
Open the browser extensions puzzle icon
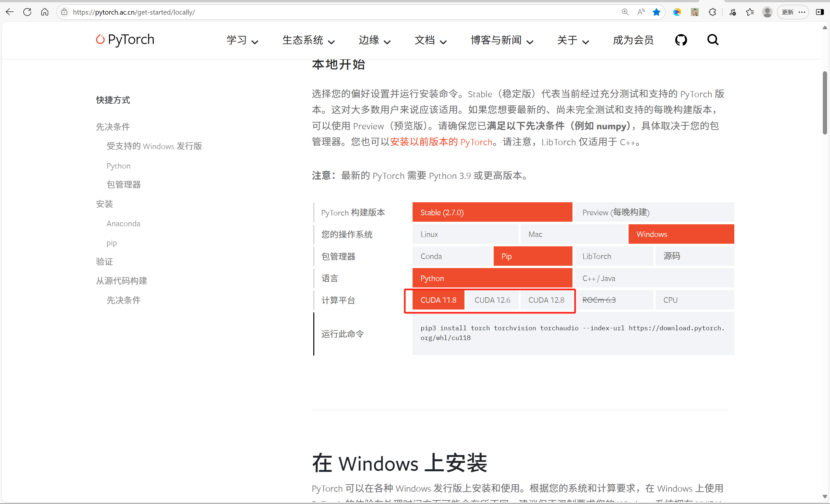[712, 12]
